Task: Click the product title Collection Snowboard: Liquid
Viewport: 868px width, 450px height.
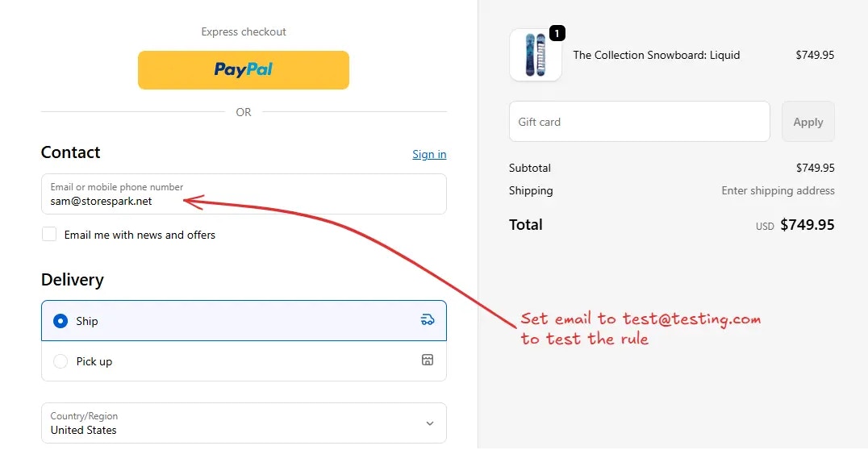Action: (656, 55)
